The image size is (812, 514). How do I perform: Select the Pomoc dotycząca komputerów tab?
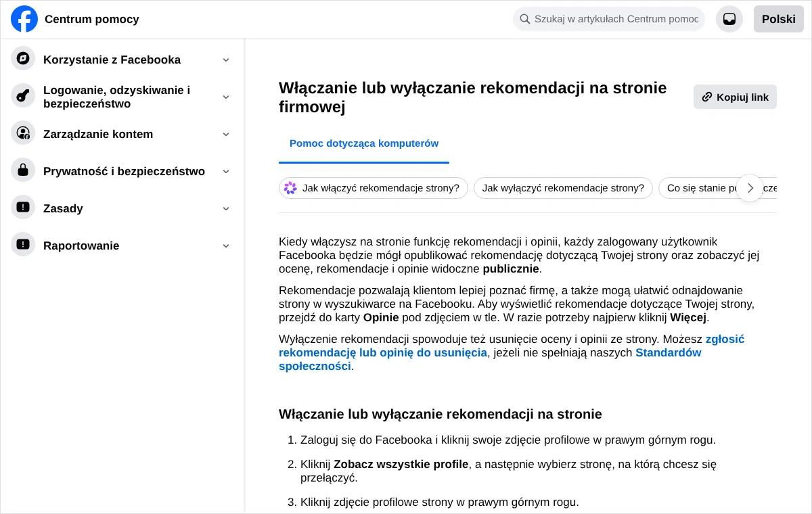tap(364, 143)
